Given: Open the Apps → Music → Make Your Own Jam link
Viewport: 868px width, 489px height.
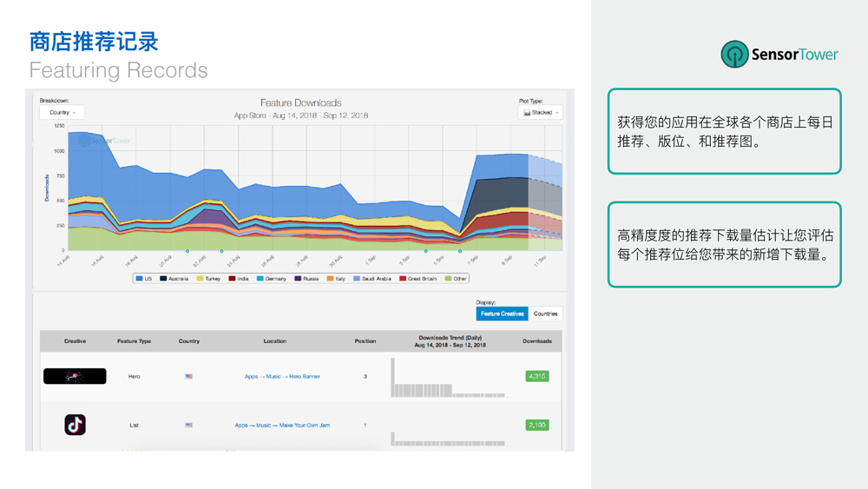Looking at the screenshot, I should [x=281, y=425].
